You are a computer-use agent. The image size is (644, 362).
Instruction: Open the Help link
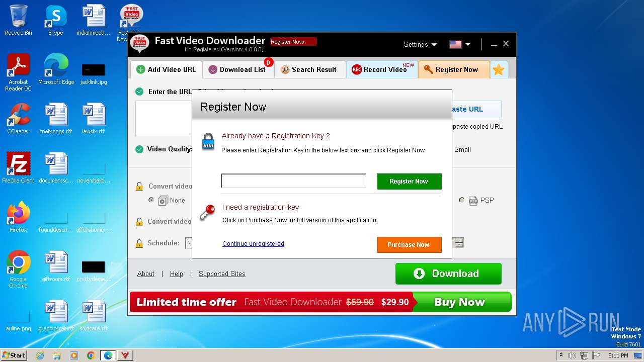pyautogui.click(x=177, y=274)
